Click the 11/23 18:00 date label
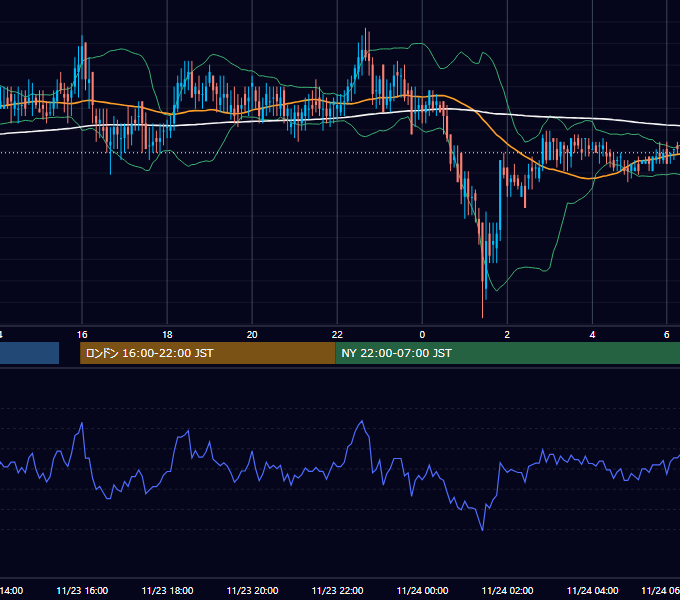 167,590
